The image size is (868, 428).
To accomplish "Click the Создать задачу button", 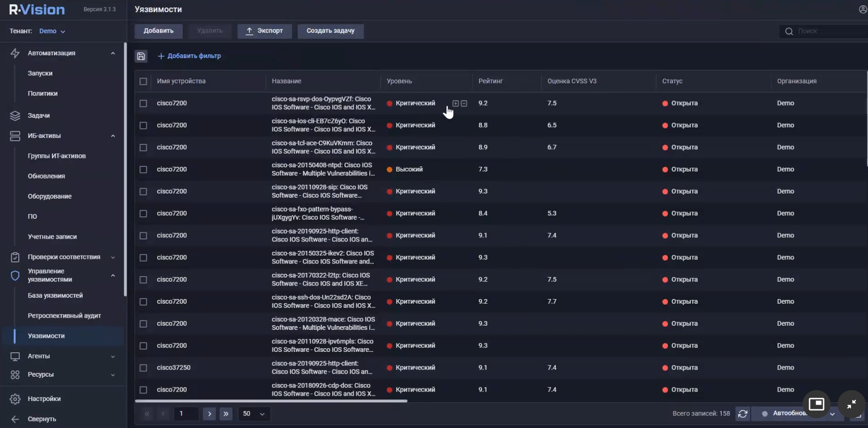I will point(330,31).
